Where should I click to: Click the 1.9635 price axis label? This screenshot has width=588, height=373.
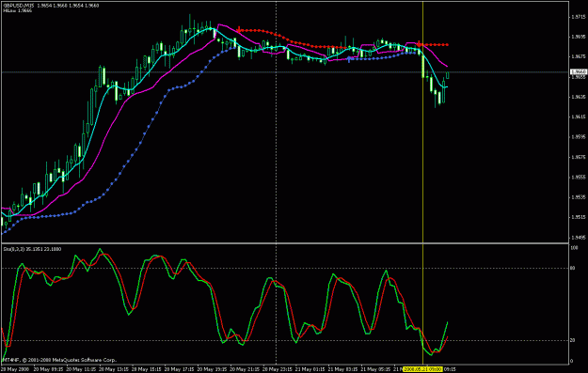(578, 97)
